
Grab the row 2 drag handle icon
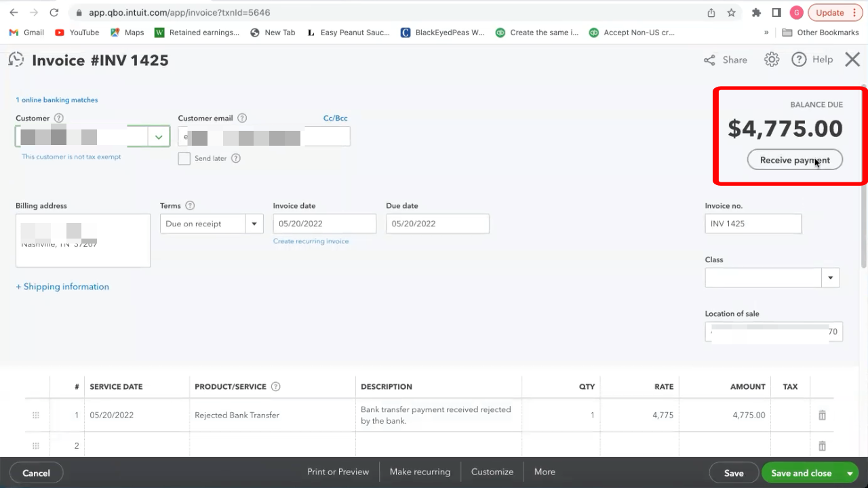coord(36,445)
